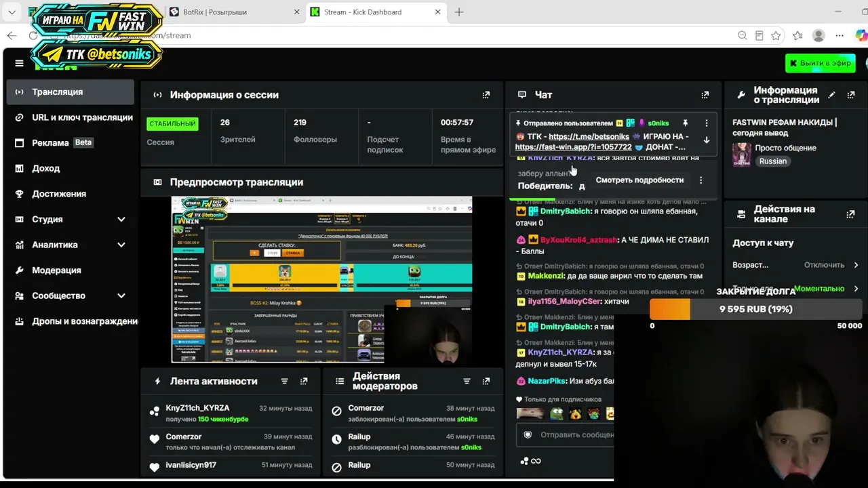Image resolution: width=868 pixels, height=488 pixels.
Task: Click the Pepe frog emote in chat
Action: pos(557,413)
